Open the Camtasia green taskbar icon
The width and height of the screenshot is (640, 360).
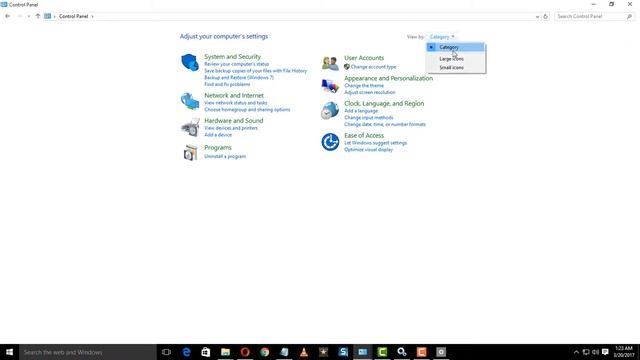382,352
